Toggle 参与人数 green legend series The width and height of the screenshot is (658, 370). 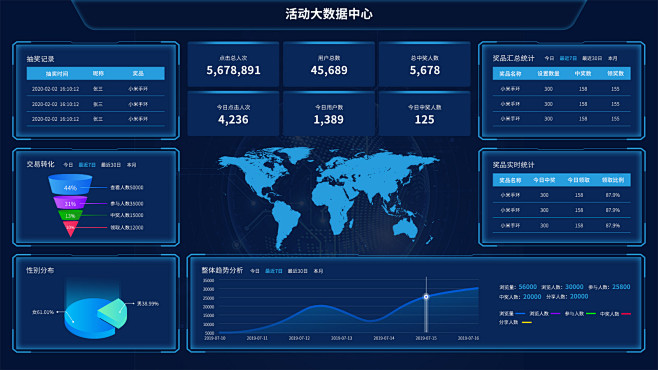pos(580,313)
